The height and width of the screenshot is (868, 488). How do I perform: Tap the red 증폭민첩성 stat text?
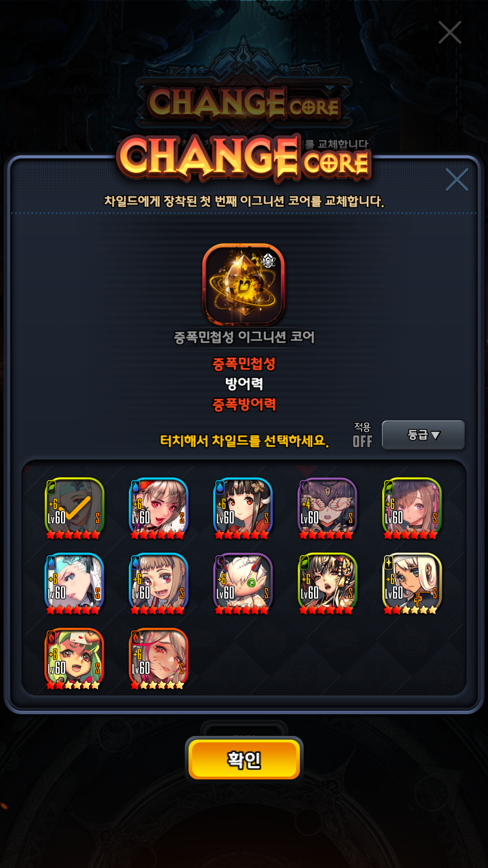pos(244,363)
